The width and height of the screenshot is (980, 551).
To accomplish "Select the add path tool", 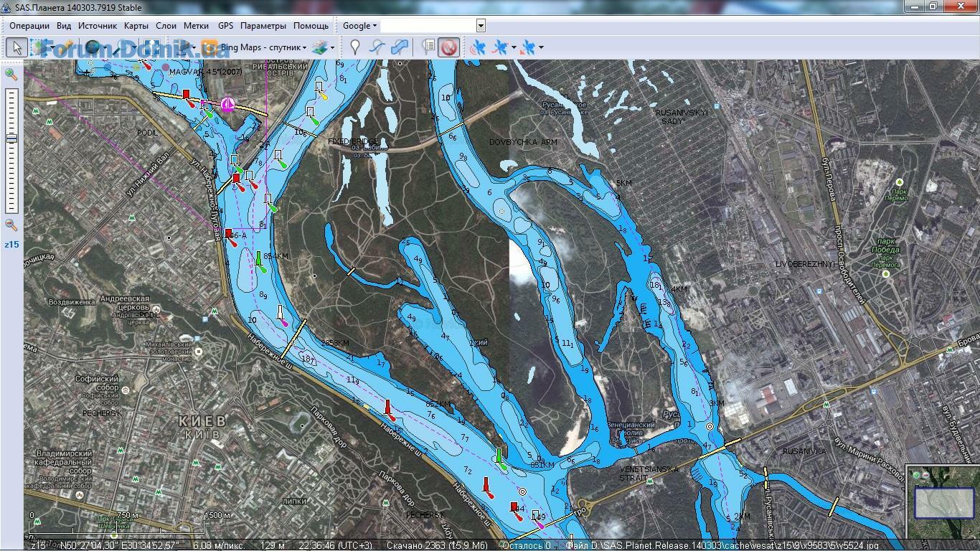I will [377, 47].
